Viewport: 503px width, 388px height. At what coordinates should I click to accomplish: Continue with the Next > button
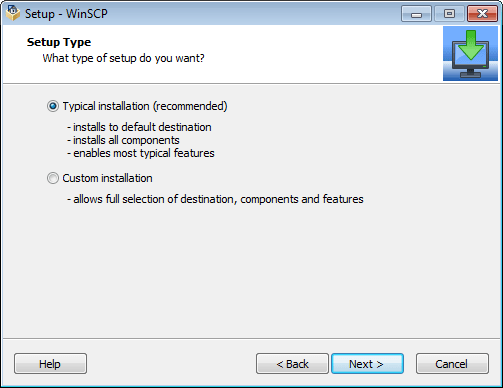pos(367,364)
